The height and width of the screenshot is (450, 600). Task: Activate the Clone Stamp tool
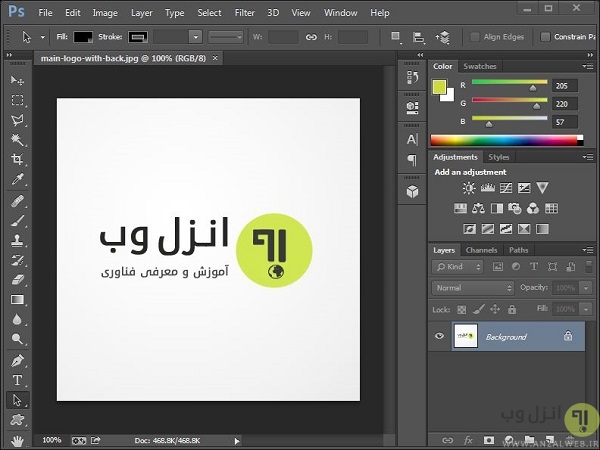(x=17, y=241)
